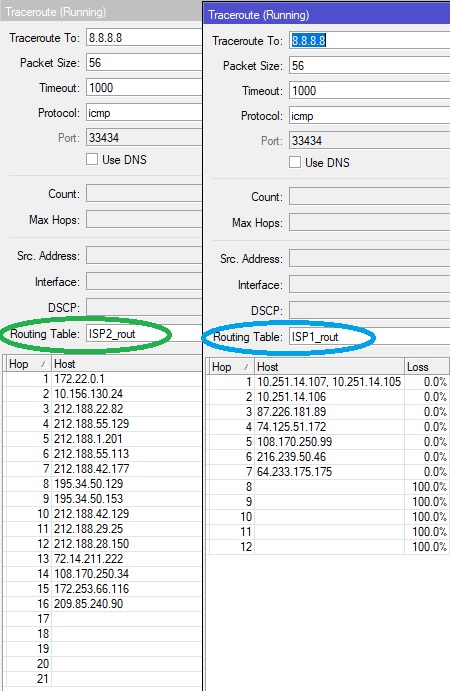The height and width of the screenshot is (691, 450).
Task: Click the blue Traceroute (Running) title bar
Action: click(x=327, y=15)
